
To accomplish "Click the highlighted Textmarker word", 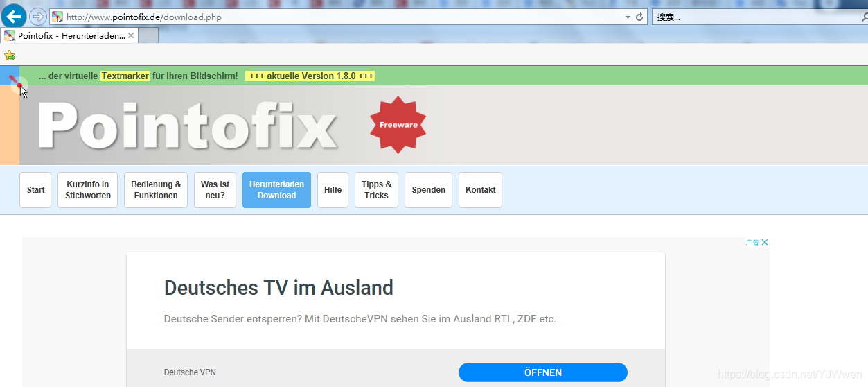I will point(125,76).
